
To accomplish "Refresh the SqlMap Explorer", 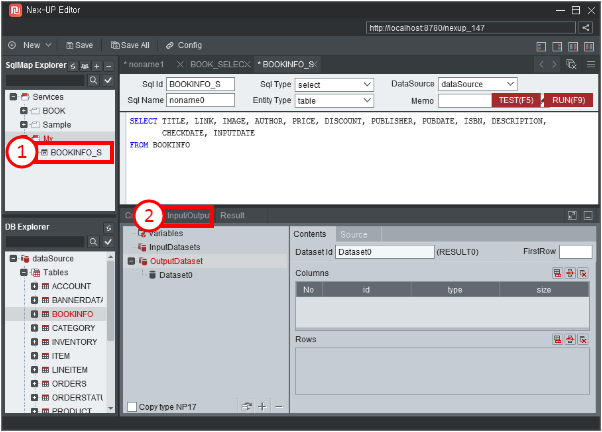I will [x=73, y=66].
